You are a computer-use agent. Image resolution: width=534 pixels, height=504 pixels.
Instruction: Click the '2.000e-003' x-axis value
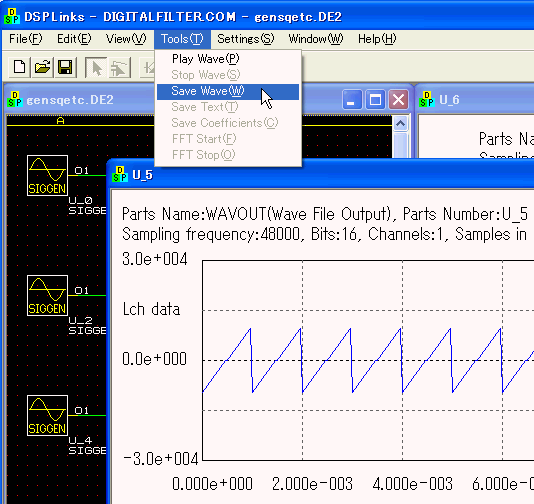pos(312,484)
